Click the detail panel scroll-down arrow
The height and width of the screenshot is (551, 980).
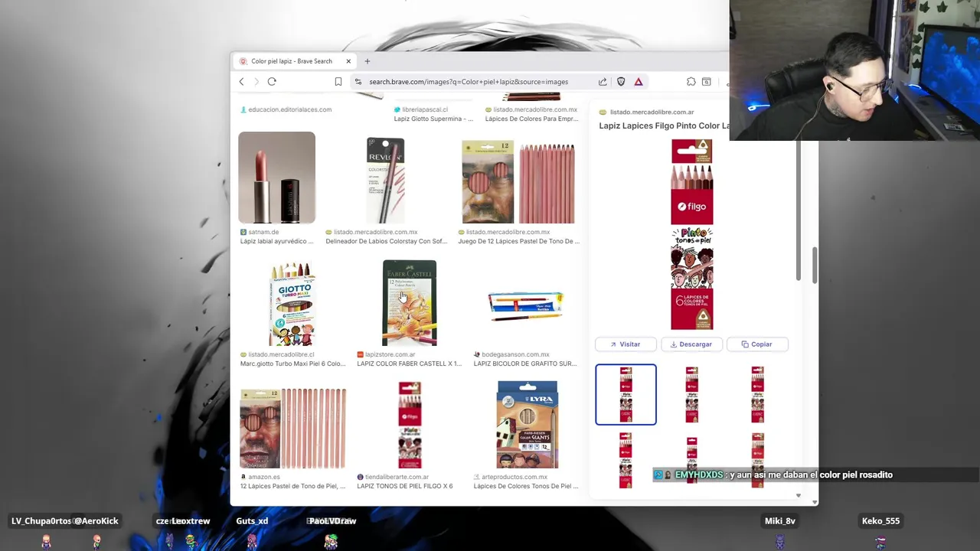798,496
